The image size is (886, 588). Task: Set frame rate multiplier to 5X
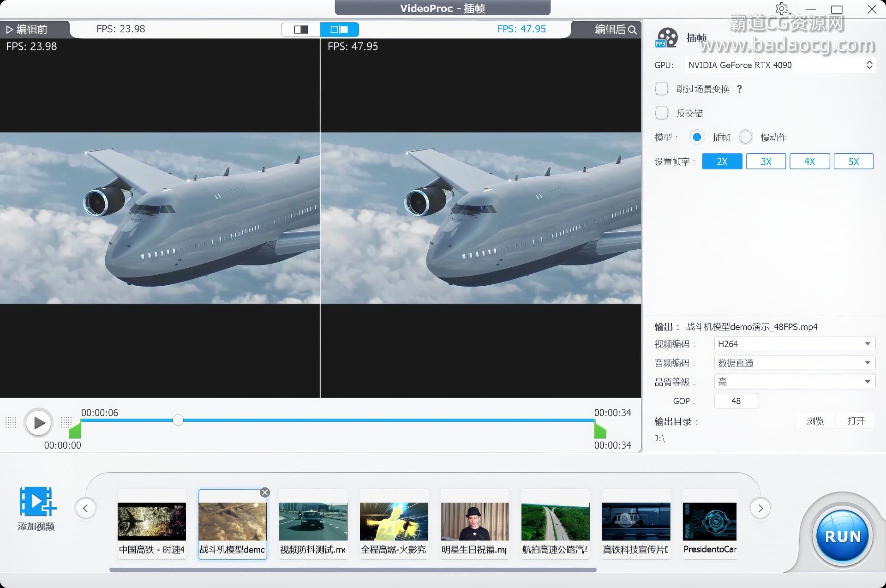(854, 162)
